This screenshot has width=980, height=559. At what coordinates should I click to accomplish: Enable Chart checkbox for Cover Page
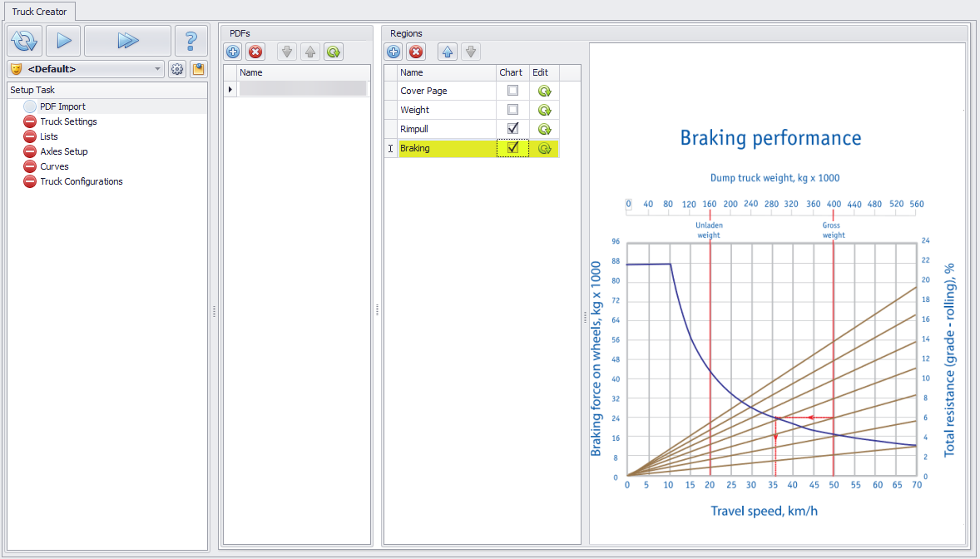click(513, 90)
